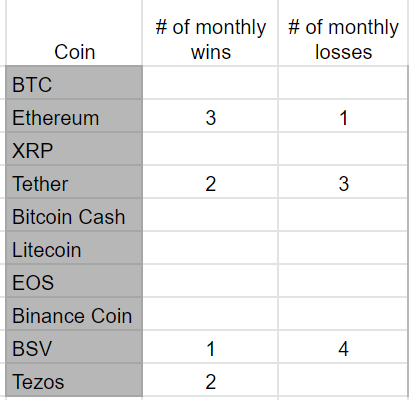Select the '# of monthly wins' header
This screenshot has height=400, width=409.
click(x=210, y=33)
